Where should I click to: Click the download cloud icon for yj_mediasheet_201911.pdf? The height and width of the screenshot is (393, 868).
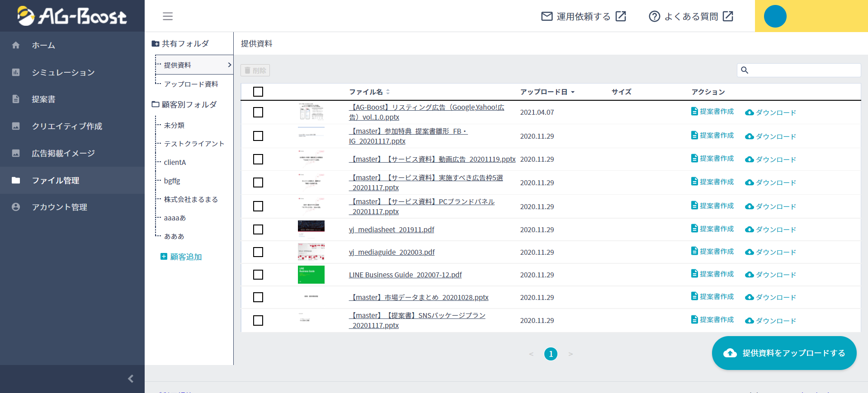[x=749, y=229]
